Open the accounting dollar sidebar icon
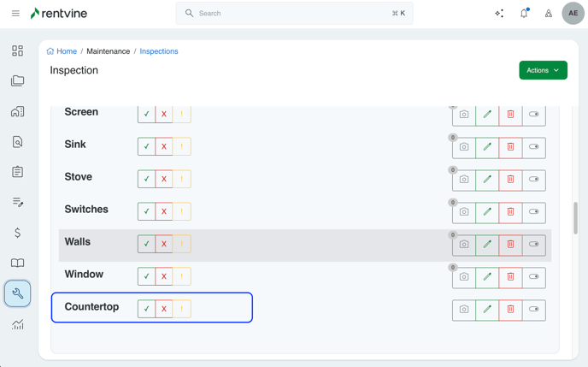The width and height of the screenshot is (588, 367). 17,233
